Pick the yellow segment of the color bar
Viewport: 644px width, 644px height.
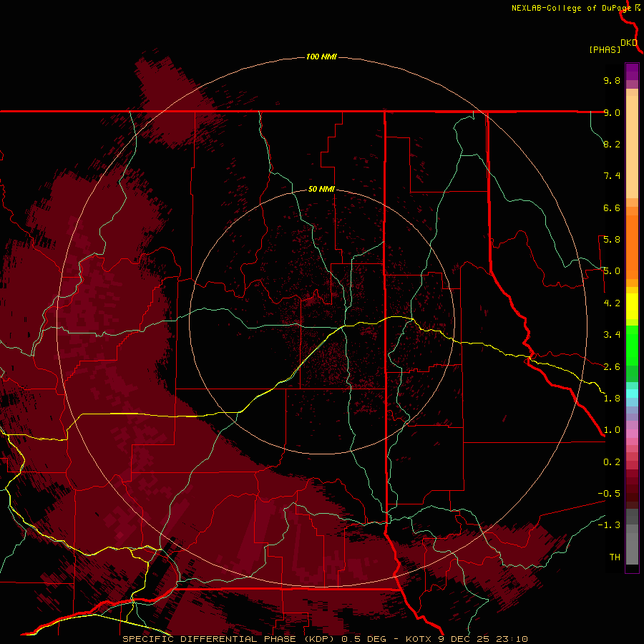click(632, 306)
